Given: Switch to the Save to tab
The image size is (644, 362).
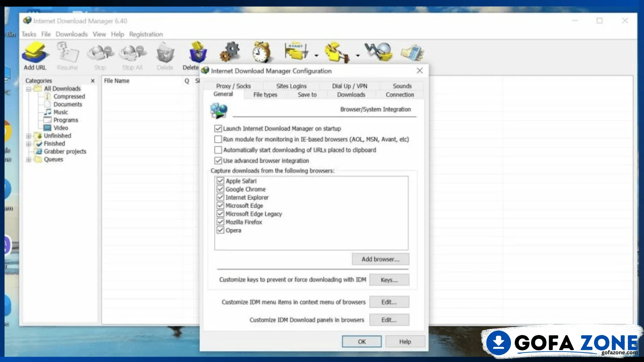Looking at the screenshot, I should click(x=307, y=95).
